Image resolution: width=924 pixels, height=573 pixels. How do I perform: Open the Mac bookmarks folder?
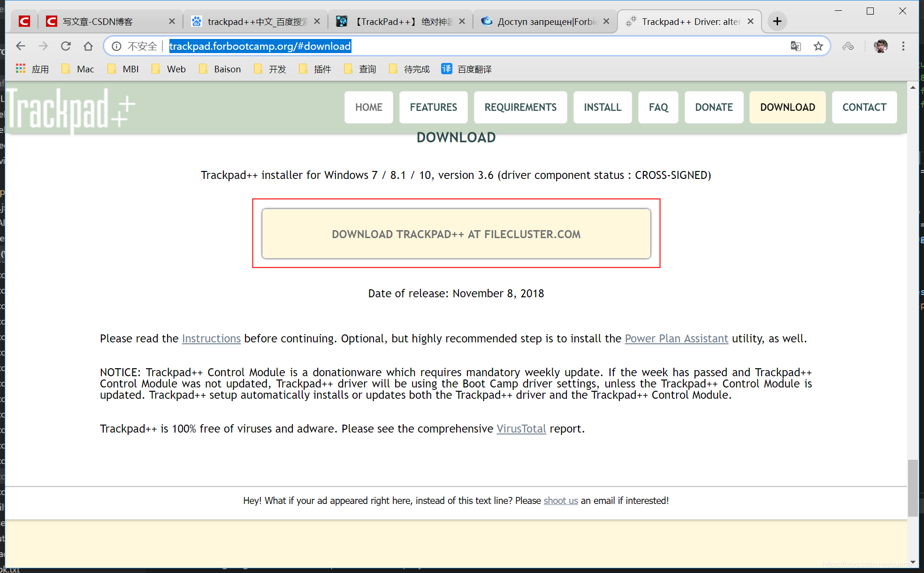coord(78,69)
